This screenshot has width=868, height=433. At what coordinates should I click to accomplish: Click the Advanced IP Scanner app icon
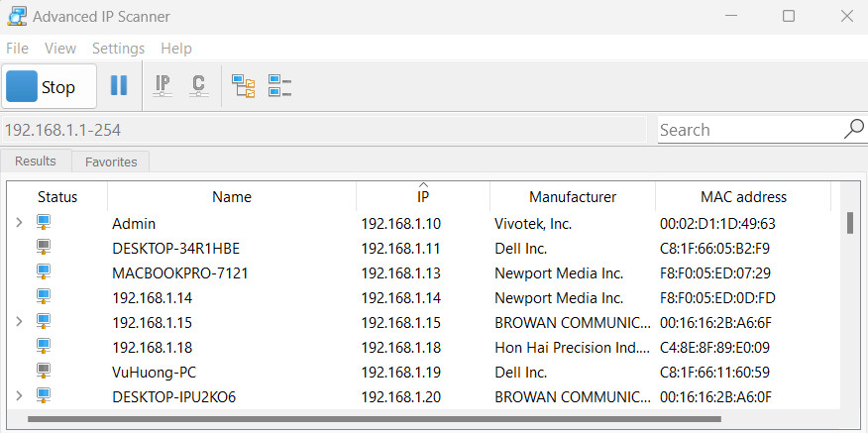click(16, 16)
